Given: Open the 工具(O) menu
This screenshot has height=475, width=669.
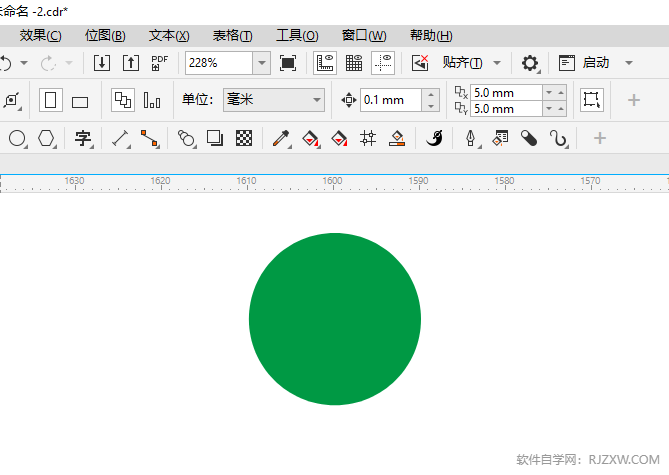Looking at the screenshot, I should click(297, 35).
